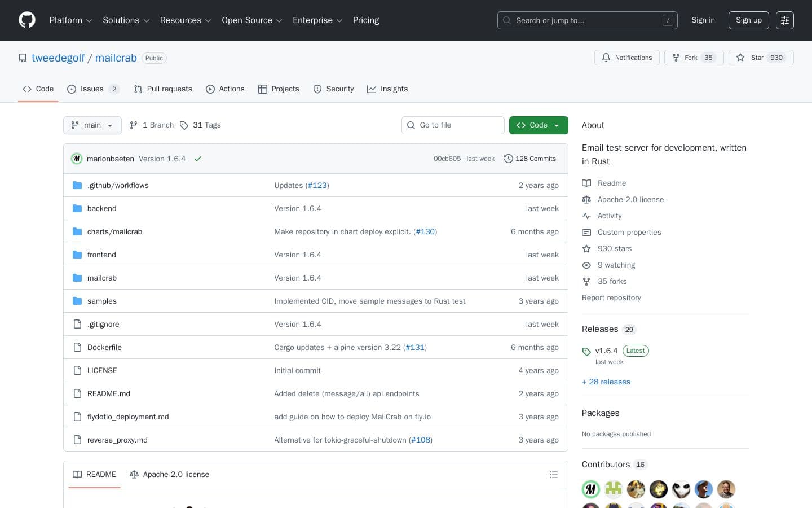
Task: Expand the main branch dropdown
Action: point(92,125)
